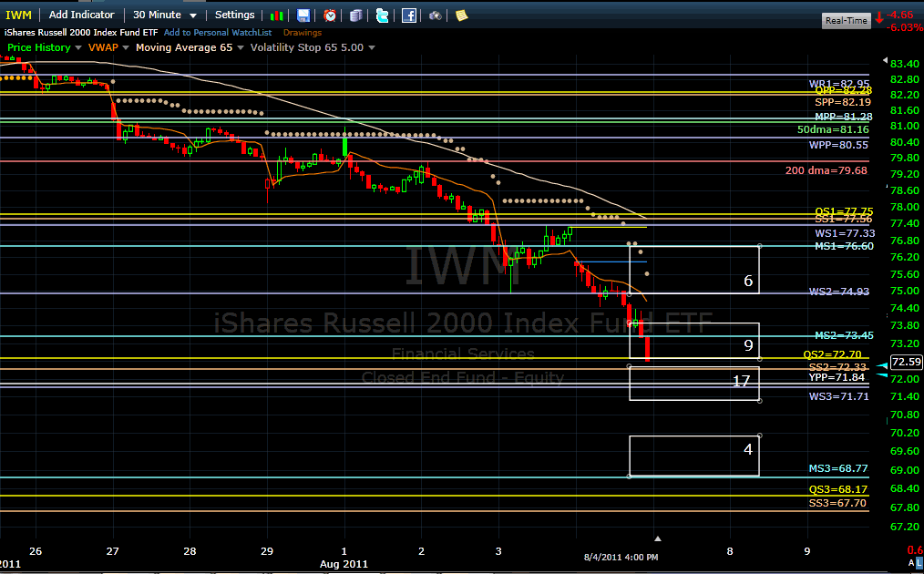Click the Real-Time button
The width and height of the screenshot is (924, 574).
pyautogui.click(x=847, y=21)
